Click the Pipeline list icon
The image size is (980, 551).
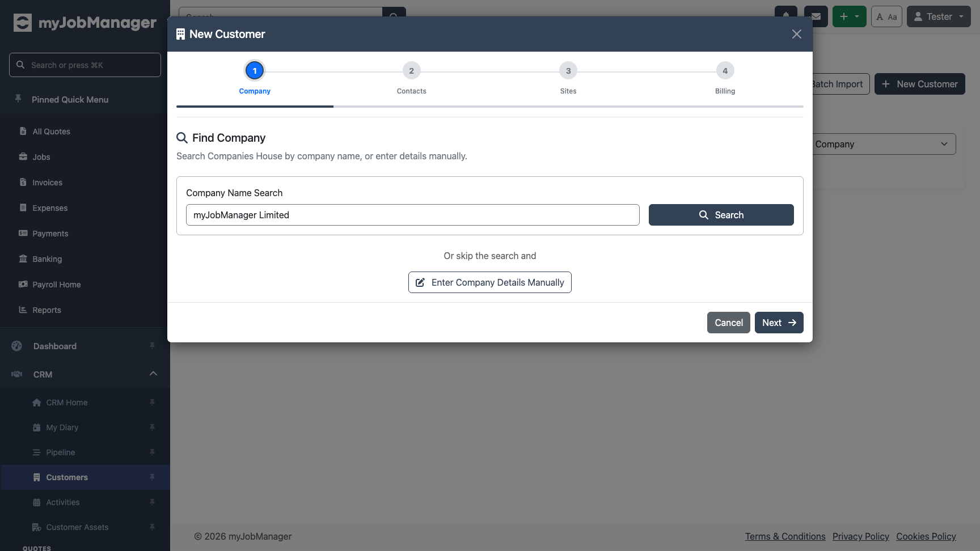37,452
